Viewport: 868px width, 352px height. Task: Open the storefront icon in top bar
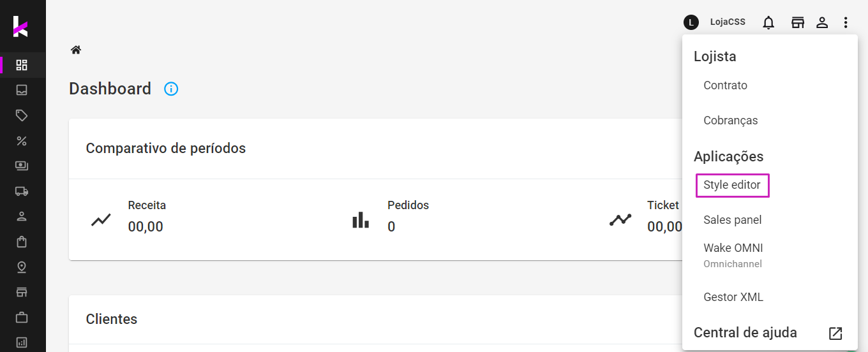click(x=798, y=23)
